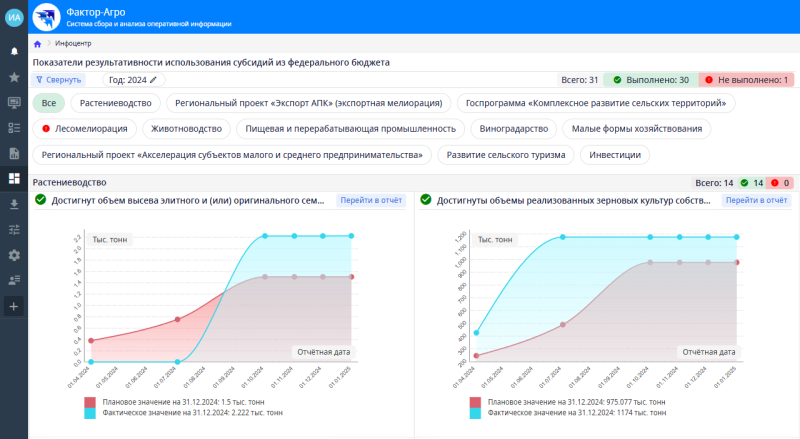Click first chart title Достигнут объем высева элитного
This screenshot has height=439, width=800.
188,201
